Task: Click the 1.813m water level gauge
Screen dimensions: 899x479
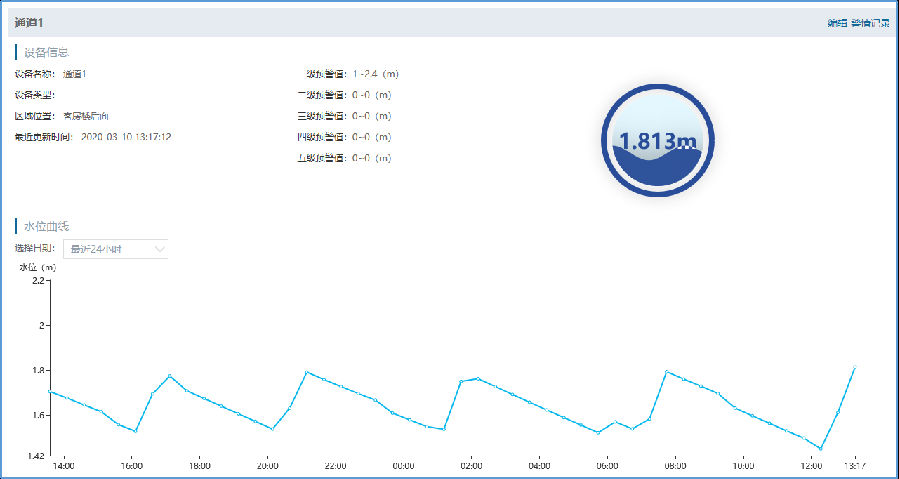Action: [x=658, y=141]
